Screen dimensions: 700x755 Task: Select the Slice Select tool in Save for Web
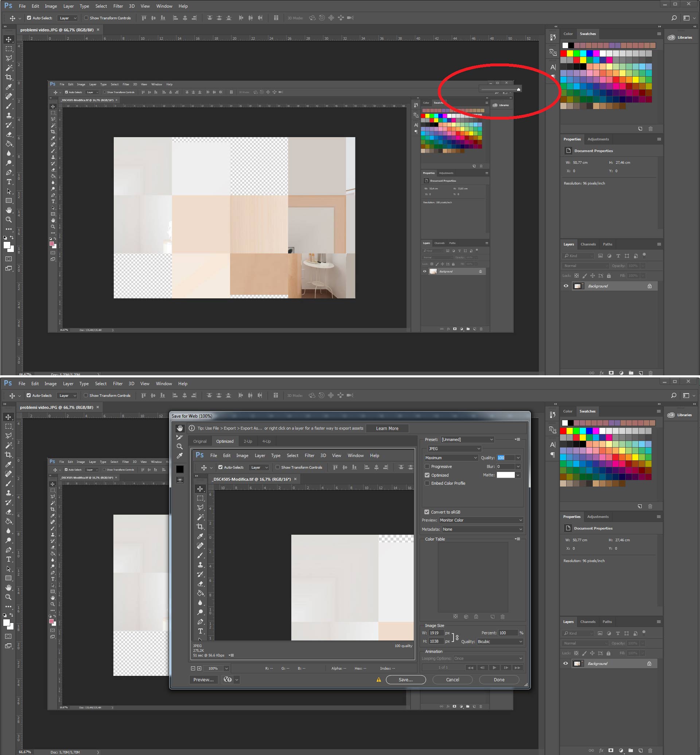point(180,437)
